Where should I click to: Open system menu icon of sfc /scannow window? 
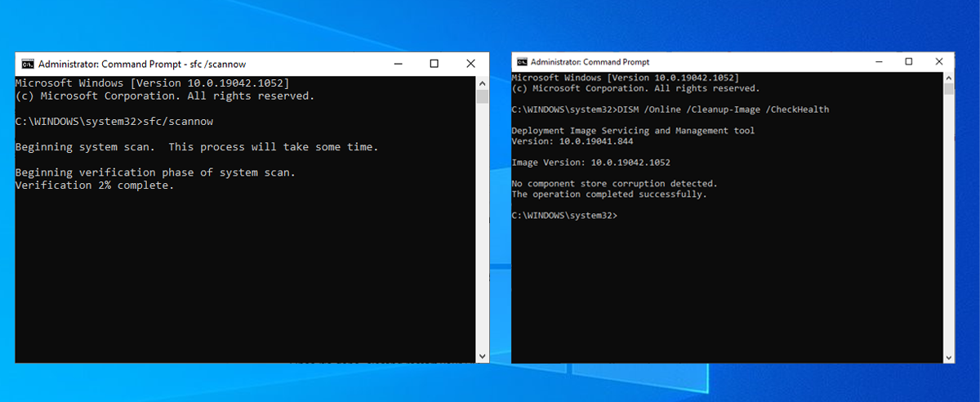[x=28, y=64]
